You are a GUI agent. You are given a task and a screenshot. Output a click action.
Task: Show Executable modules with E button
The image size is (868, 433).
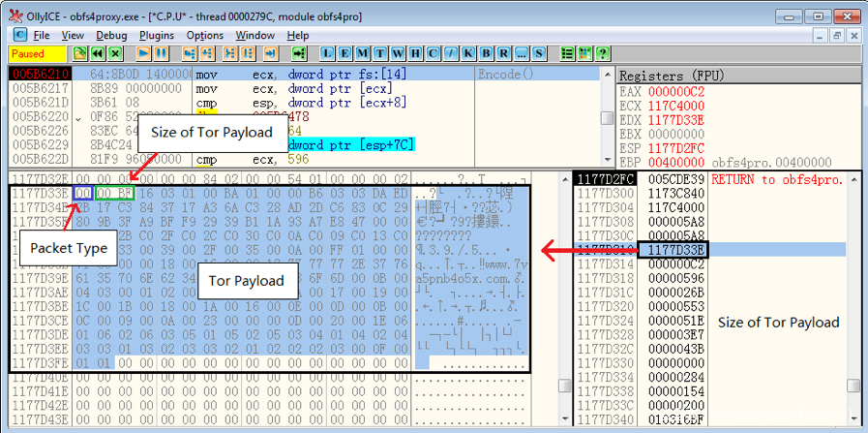(345, 53)
